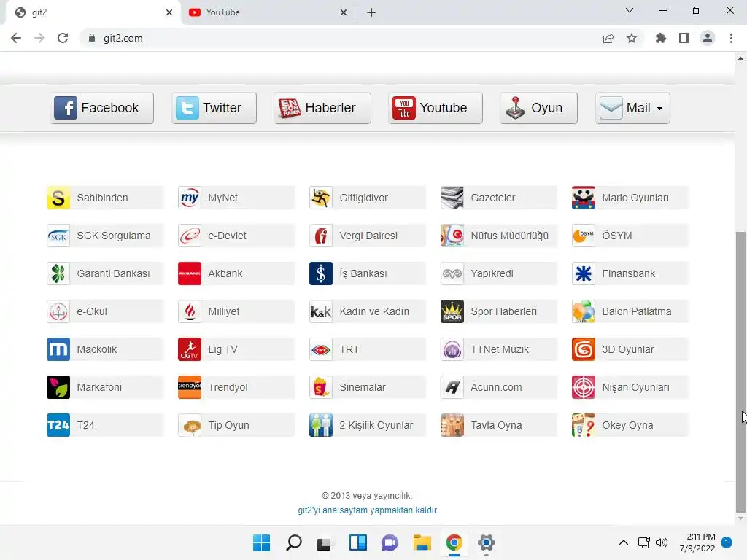Image resolution: width=747 pixels, height=560 pixels.
Task: Open Windows Start menu
Action: pos(261,542)
